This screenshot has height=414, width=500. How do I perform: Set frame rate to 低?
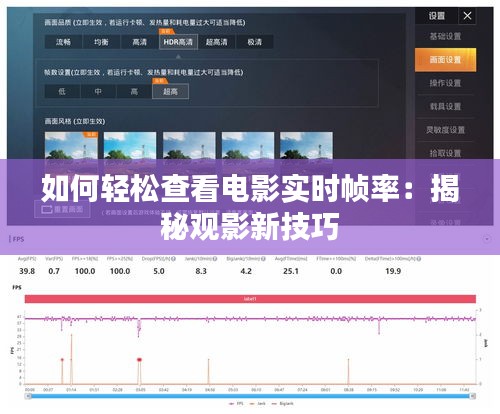[x=62, y=91]
